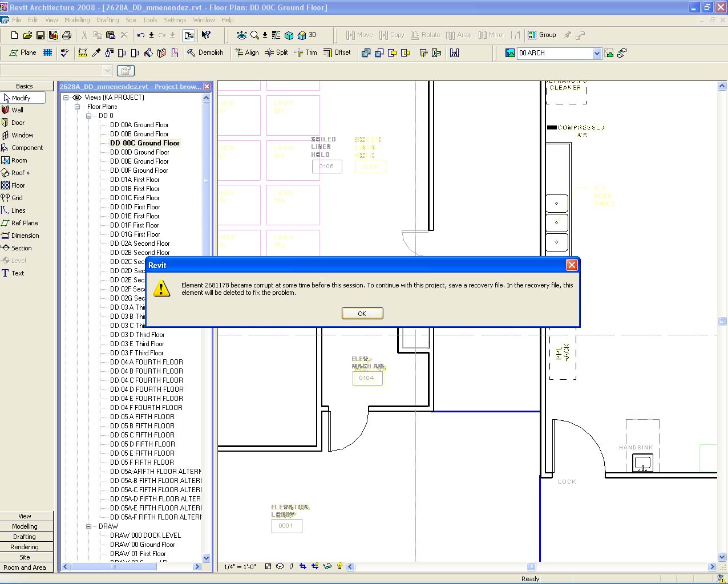This screenshot has width=728, height=584.
Task: Click the Save icon in toolbar
Action: coord(41,35)
